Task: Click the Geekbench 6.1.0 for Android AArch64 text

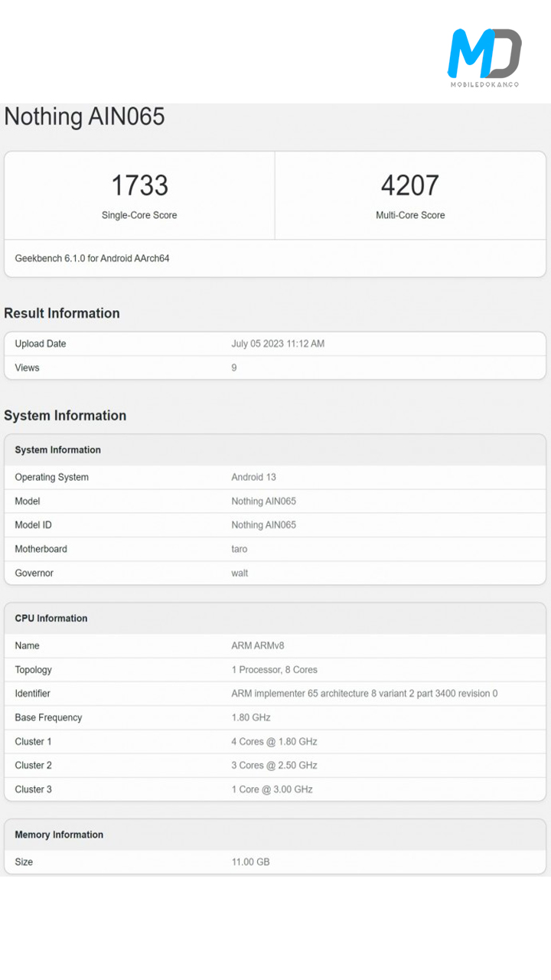Action: pyautogui.click(x=92, y=259)
